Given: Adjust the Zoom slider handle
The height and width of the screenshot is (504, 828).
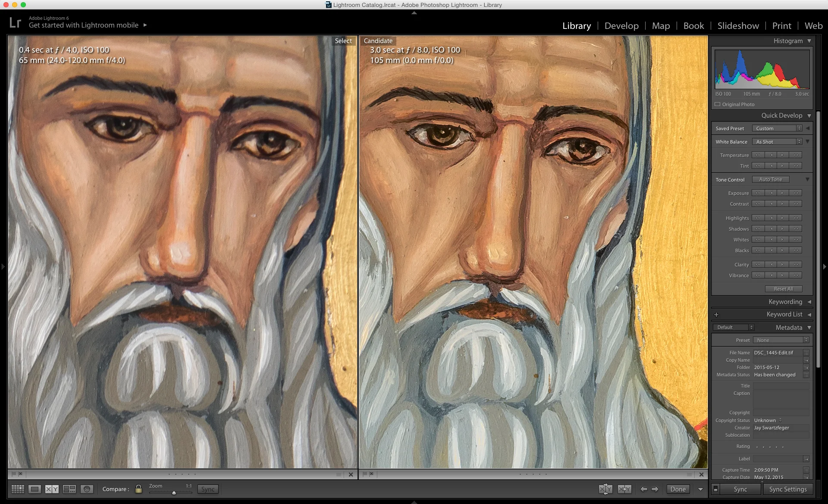Looking at the screenshot, I should coord(174,492).
